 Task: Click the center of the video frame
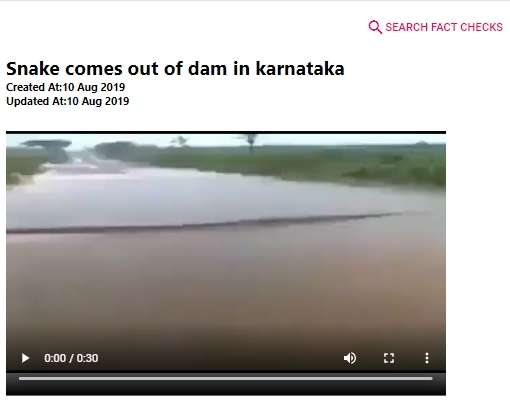[226, 253]
